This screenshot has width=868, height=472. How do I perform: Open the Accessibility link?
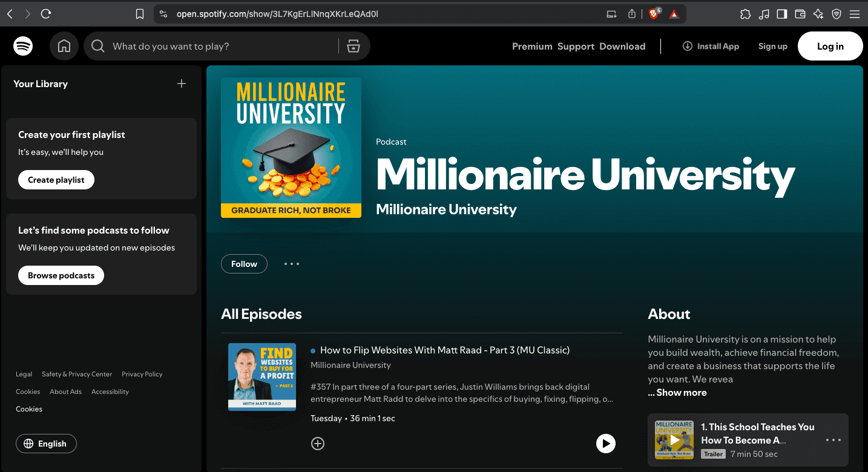pyautogui.click(x=110, y=392)
